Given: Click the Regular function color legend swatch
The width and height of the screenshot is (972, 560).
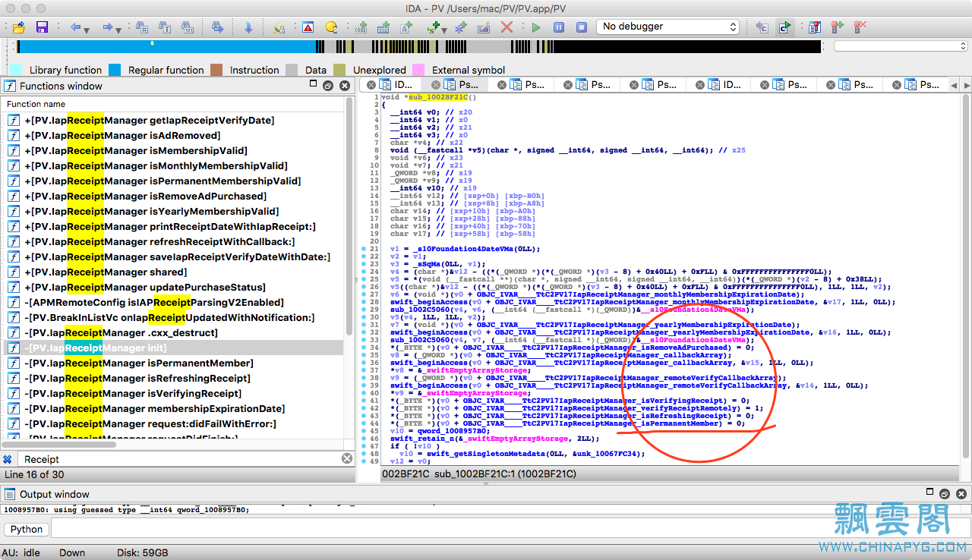Looking at the screenshot, I should (x=115, y=70).
